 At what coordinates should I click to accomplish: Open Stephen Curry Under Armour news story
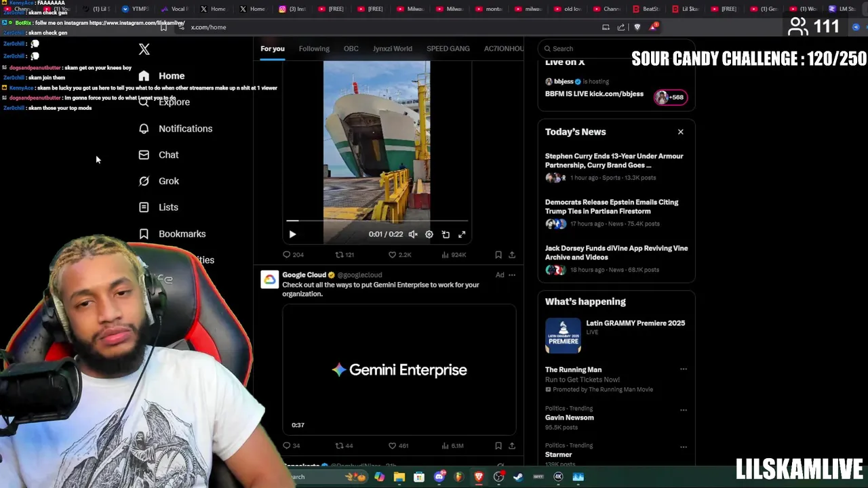616,168
